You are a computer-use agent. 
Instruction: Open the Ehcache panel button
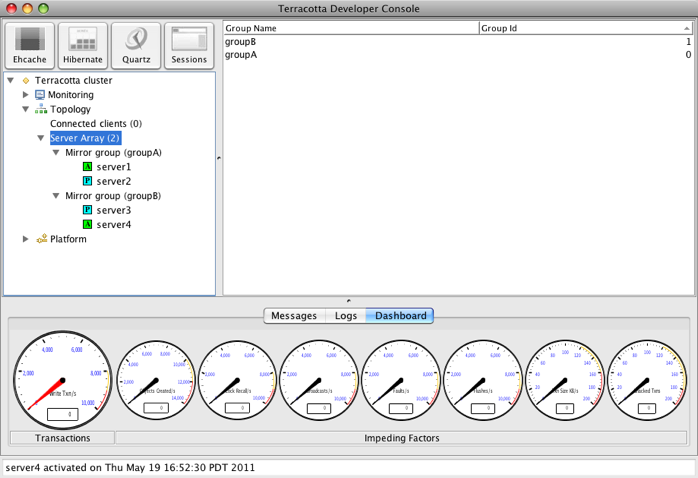pyautogui.click(x=30, y=46)
